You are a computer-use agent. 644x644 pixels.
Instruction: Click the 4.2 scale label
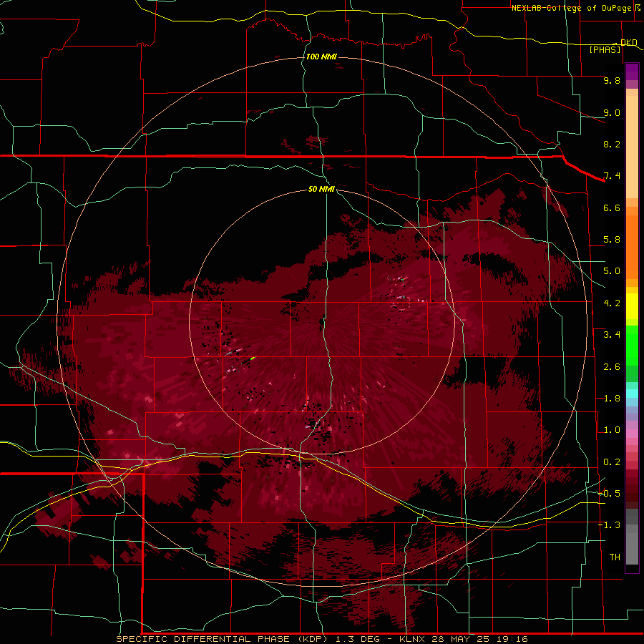[612, 303]
